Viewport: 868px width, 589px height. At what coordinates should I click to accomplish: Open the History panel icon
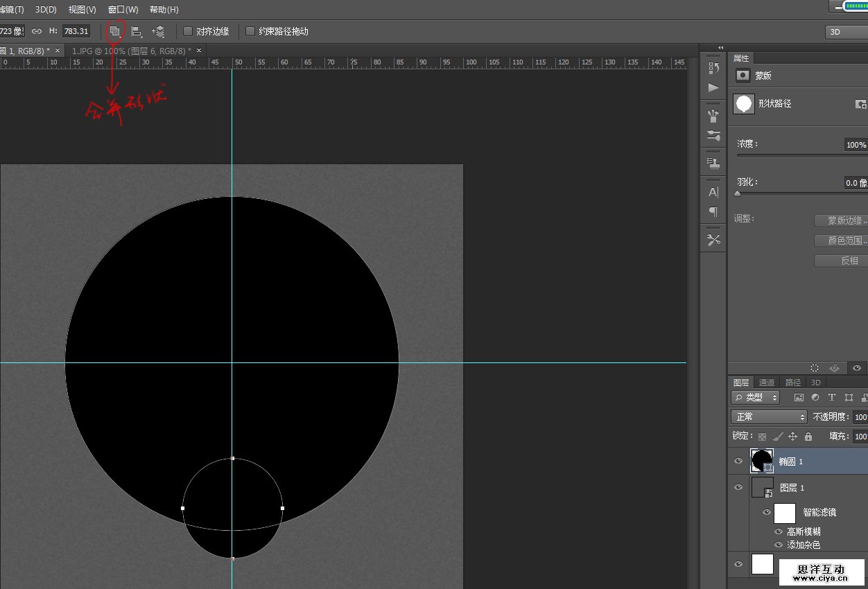(713, 68)
